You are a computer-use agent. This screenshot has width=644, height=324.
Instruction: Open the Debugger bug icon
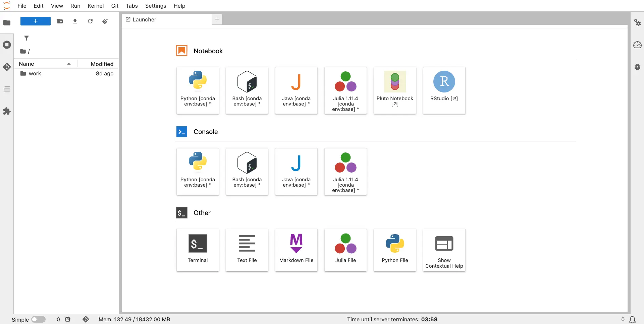pyautogui.click(x=637, y=67)
